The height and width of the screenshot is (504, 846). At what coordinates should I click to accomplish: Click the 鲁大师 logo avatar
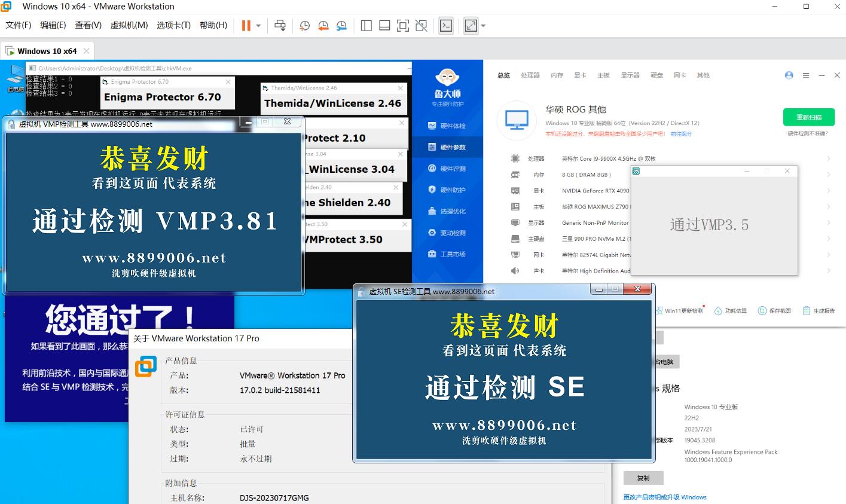point(447,78)
